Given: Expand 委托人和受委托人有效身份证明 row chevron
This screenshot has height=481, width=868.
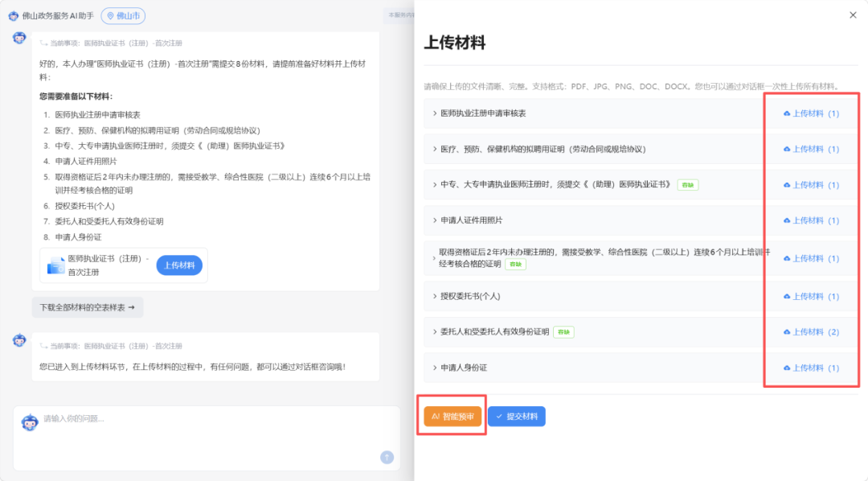Looking at the screenshot, I should coord(435,332).
